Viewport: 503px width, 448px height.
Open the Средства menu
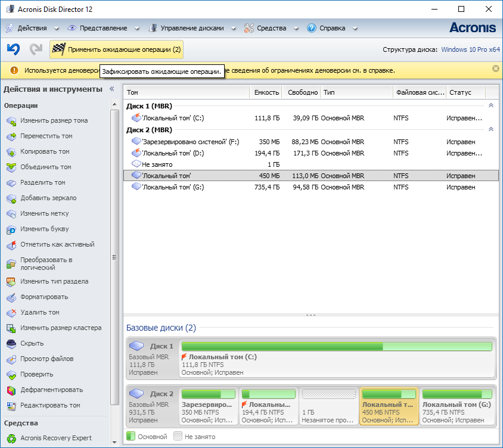point(271,28)
